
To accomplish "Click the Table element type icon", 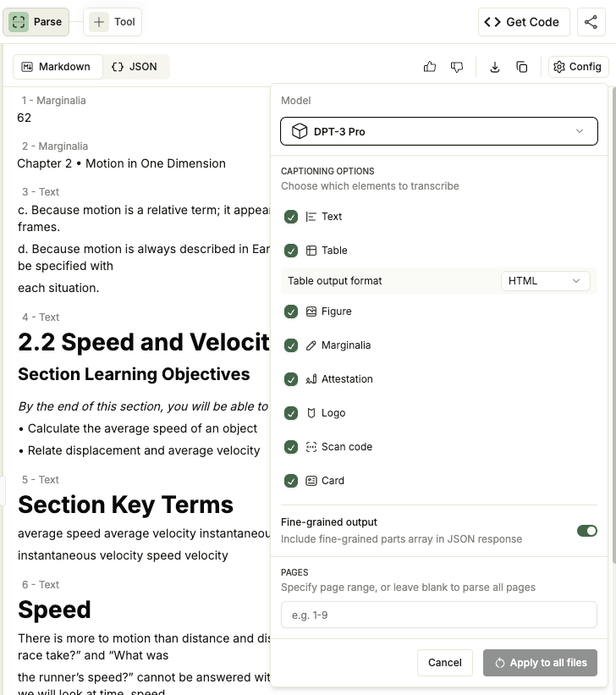I will pyautogui.click(x=311, y=251).
